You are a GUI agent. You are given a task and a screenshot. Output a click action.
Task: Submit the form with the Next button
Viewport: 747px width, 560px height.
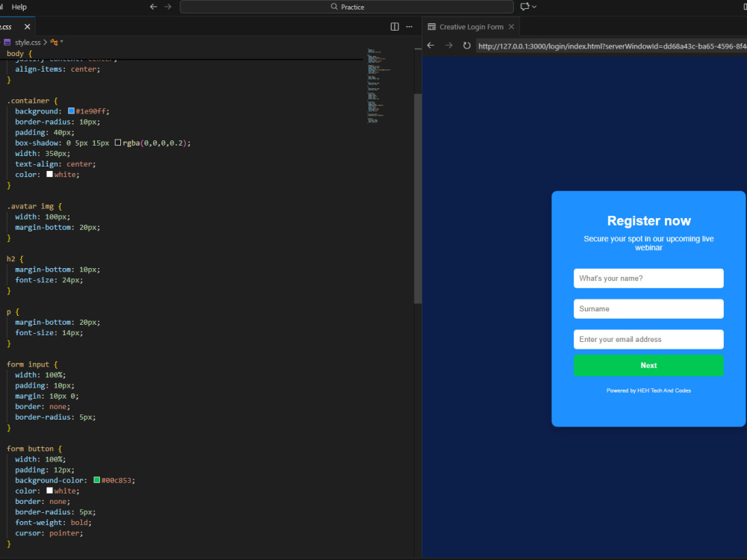coord(648,365)
